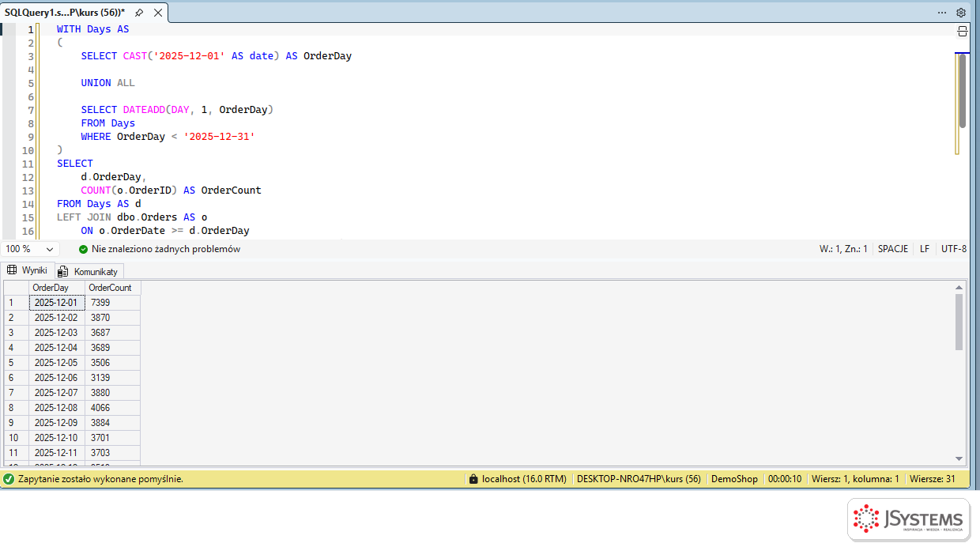The height and width of the screenshot is (547, 980).
Task: Click 'Zapytanie zostało wykonane pomyślnie.' status text
Action: tap(100, 479)
